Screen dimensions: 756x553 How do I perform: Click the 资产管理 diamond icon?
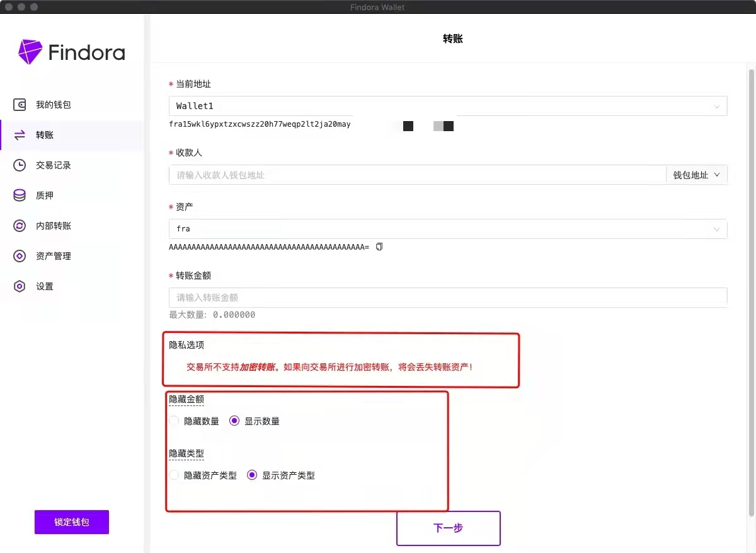(20, 256)
